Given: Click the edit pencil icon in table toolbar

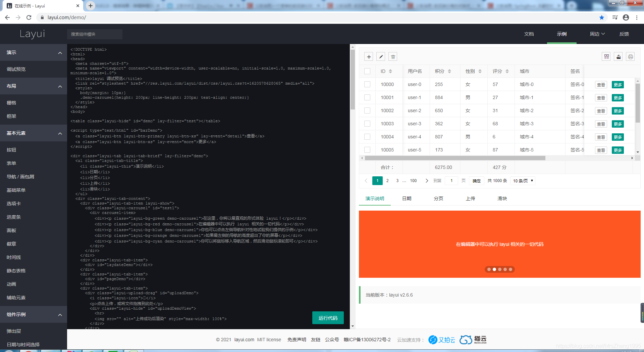Looking at the screenshot, I should [381, 57].
